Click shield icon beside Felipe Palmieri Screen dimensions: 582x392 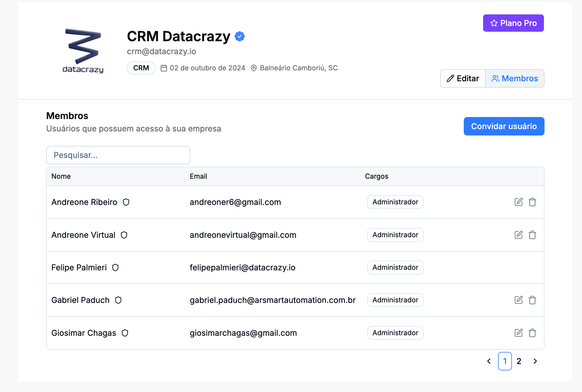click(115, 268)
